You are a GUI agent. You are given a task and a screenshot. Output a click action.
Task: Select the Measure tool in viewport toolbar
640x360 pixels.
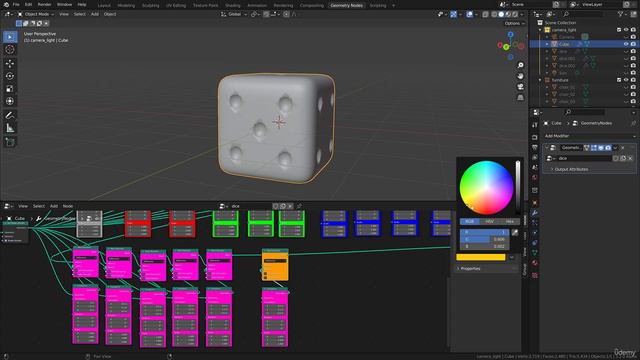click(10, 128)
